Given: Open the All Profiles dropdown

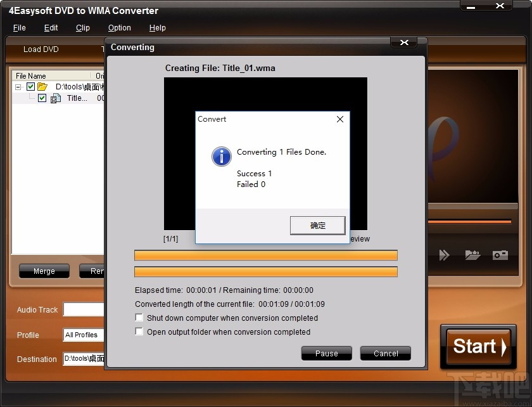Looking at the screenshot, I should [83, 335].
